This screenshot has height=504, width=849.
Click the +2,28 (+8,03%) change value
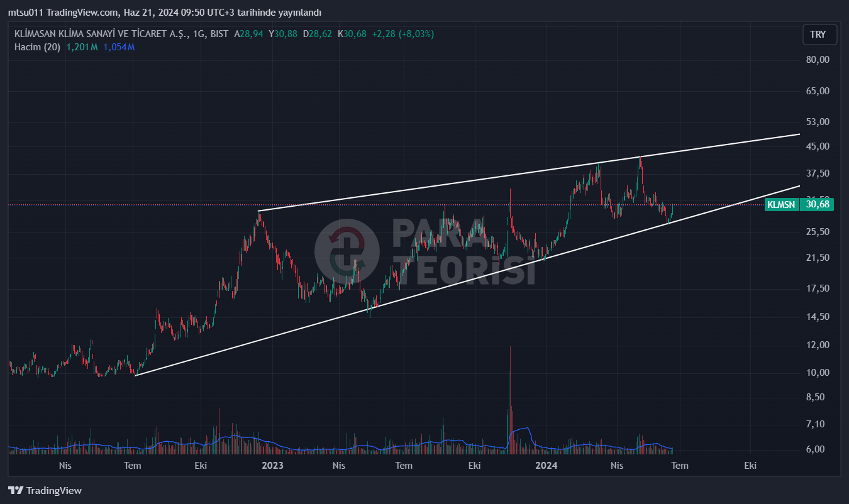[402, 34]
